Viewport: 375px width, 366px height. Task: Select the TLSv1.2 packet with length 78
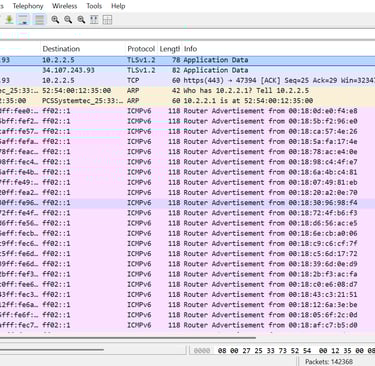[x=187, y=60]
